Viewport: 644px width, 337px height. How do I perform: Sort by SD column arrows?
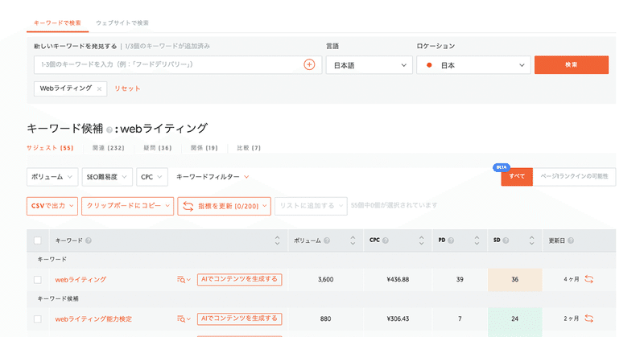coord(532,240)
